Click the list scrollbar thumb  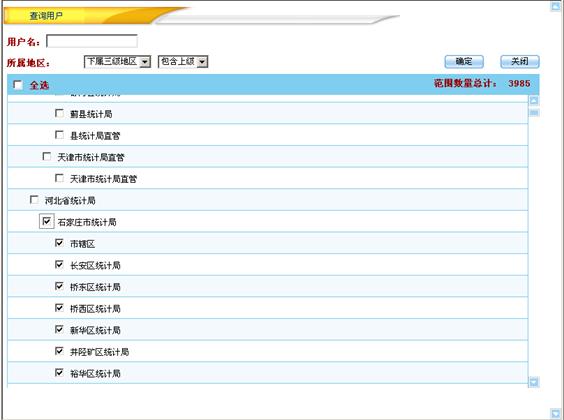coord(534,113)
